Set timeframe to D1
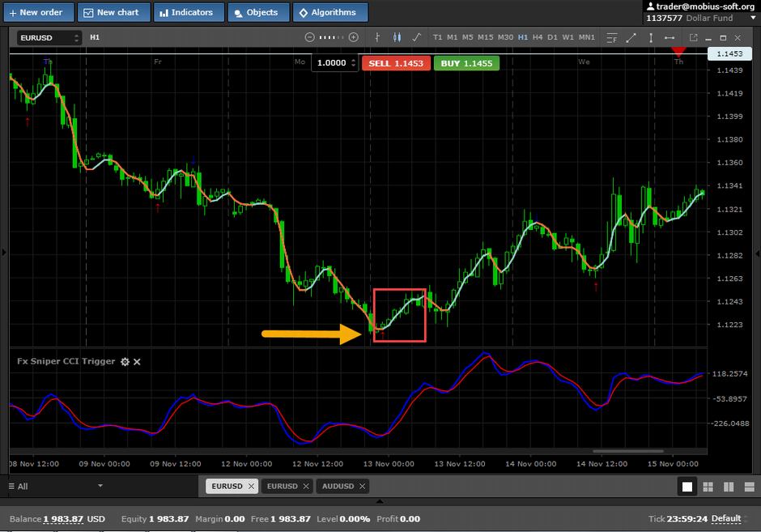 (552, 37)
